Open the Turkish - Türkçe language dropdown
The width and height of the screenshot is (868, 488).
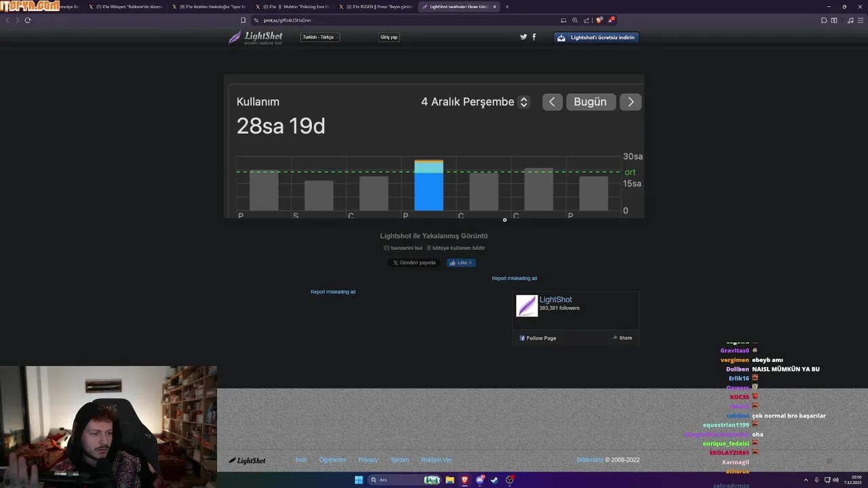coord(320,37)
